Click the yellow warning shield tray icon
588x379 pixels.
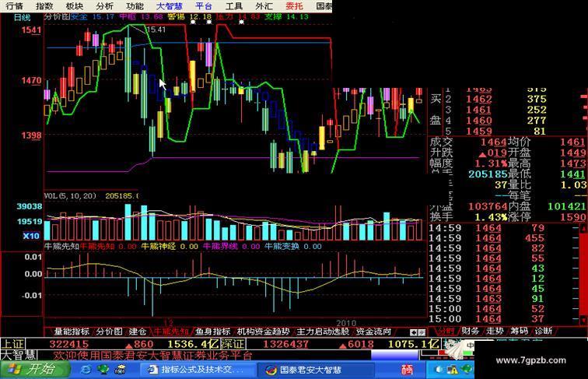(453, 370)
